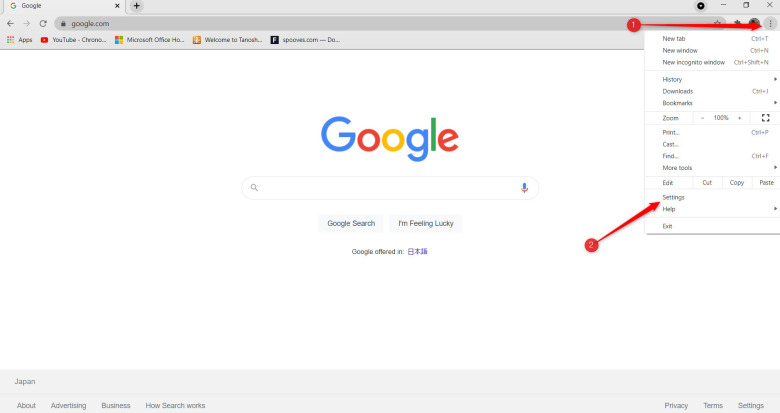Choose Find from the menu
Screen dimensions: 780x413
coord(712,156)
